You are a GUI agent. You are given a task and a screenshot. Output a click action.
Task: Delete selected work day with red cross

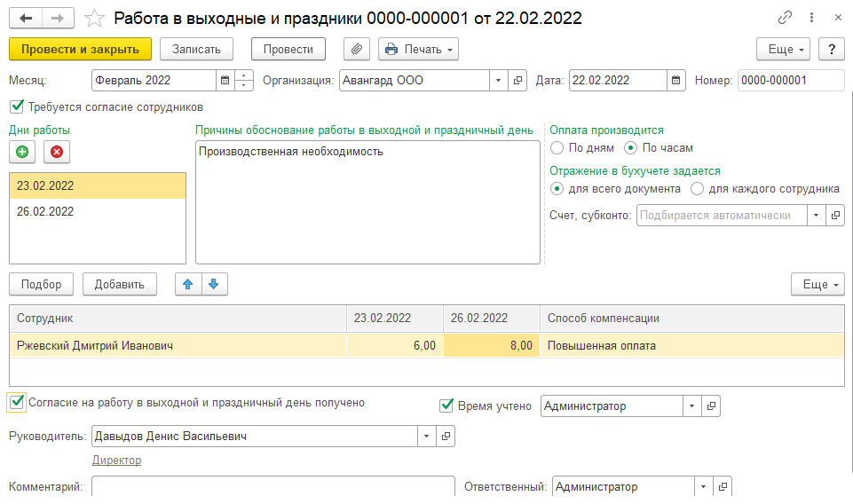coord(57,152)
